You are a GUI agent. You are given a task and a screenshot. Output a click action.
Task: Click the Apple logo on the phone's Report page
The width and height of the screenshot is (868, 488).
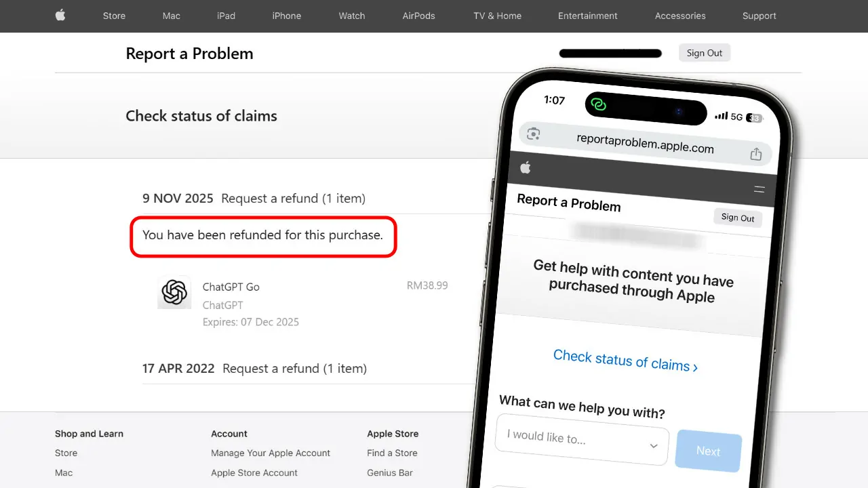pyautogui.click(x=526, y=167)
